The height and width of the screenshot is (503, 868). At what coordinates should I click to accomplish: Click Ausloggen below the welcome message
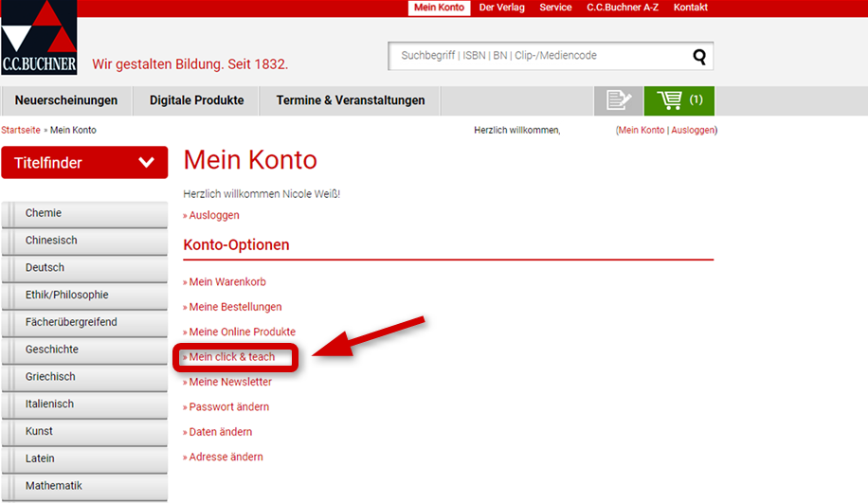(213, 215)
